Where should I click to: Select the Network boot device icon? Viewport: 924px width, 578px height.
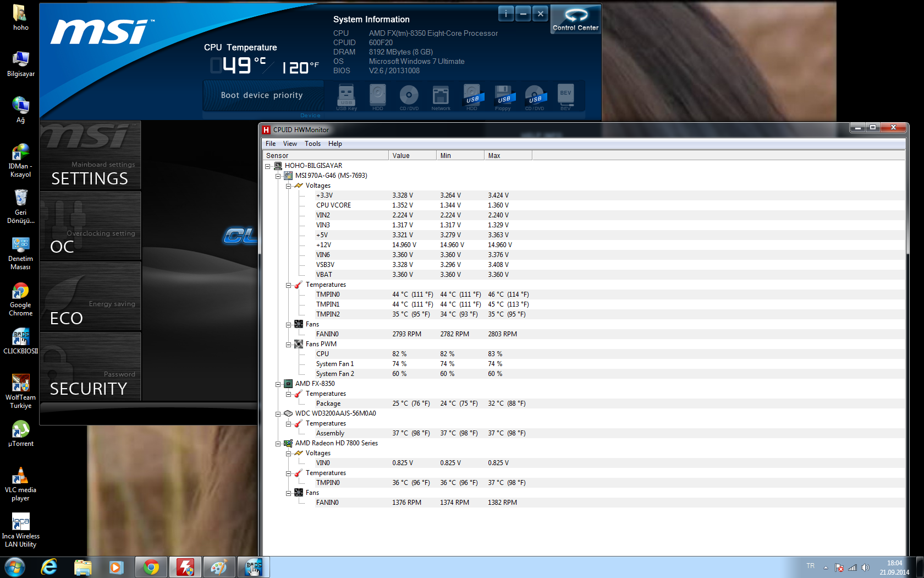point(441,96)
